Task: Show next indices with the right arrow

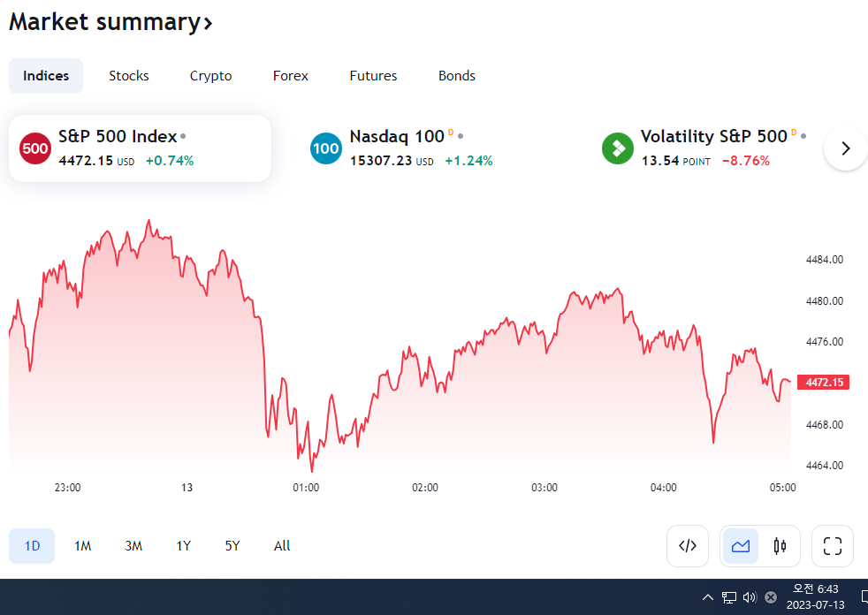Action: [x=845, y=148]
